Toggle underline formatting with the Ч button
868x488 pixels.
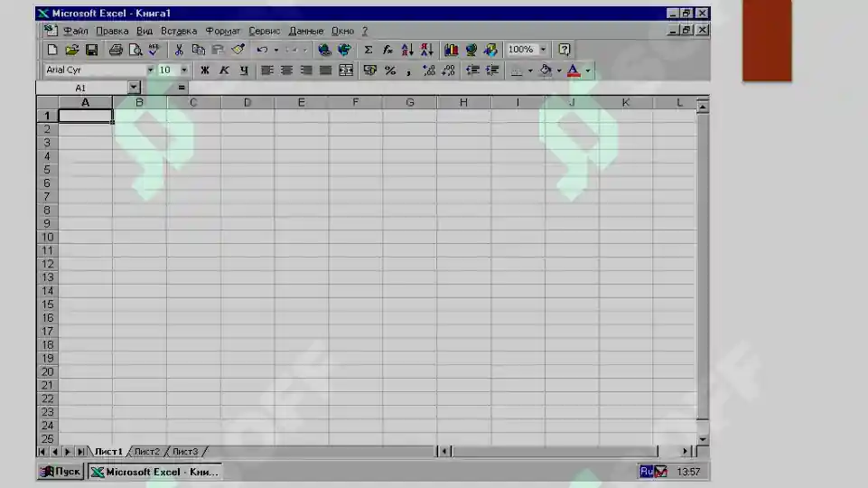pyautogui.click(x=244, y=70)
